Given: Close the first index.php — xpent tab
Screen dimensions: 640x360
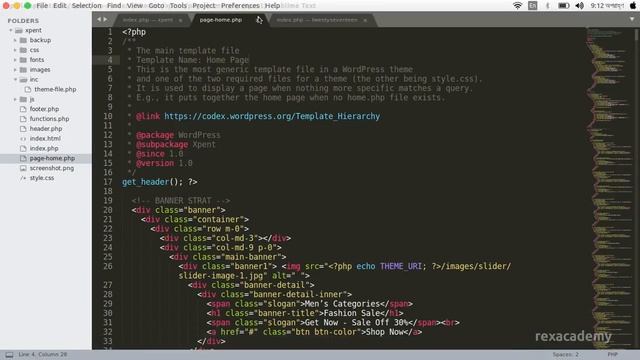Looking at the screenshot, I should (x=180, y=20).
